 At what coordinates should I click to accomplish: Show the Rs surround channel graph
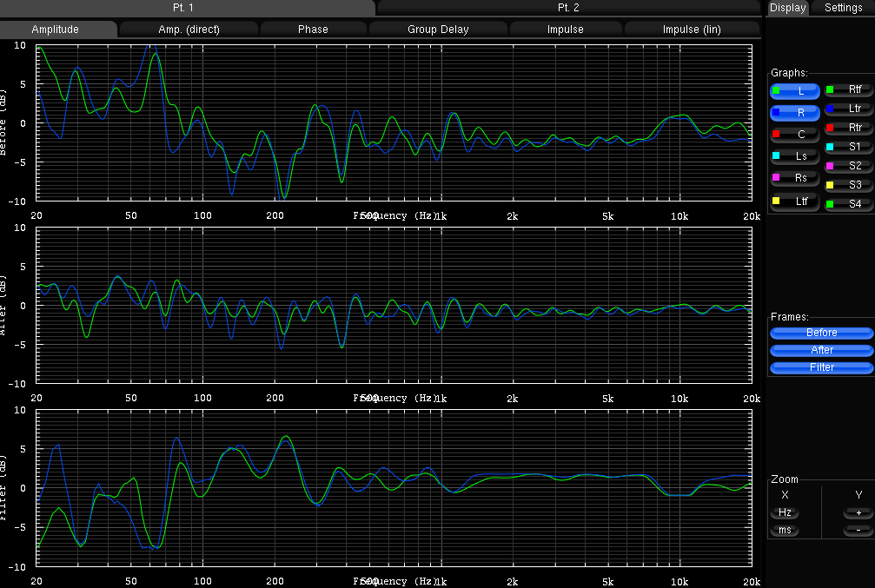[795, 178]
